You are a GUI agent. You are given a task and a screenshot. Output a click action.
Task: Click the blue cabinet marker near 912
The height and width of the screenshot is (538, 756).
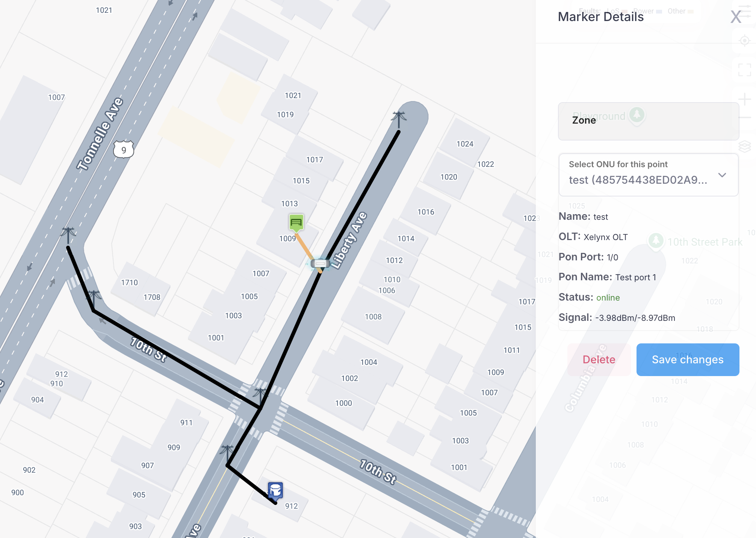click(275, 490)
